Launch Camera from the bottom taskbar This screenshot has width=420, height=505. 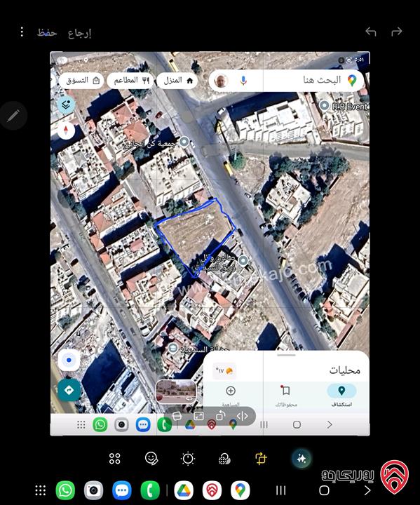(93, 490)
